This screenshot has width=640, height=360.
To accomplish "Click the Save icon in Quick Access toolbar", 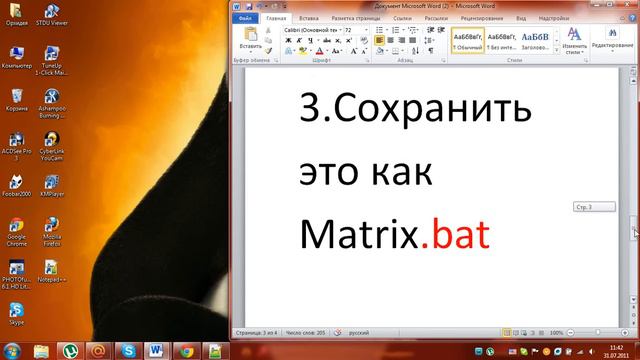I will (249, 6).
